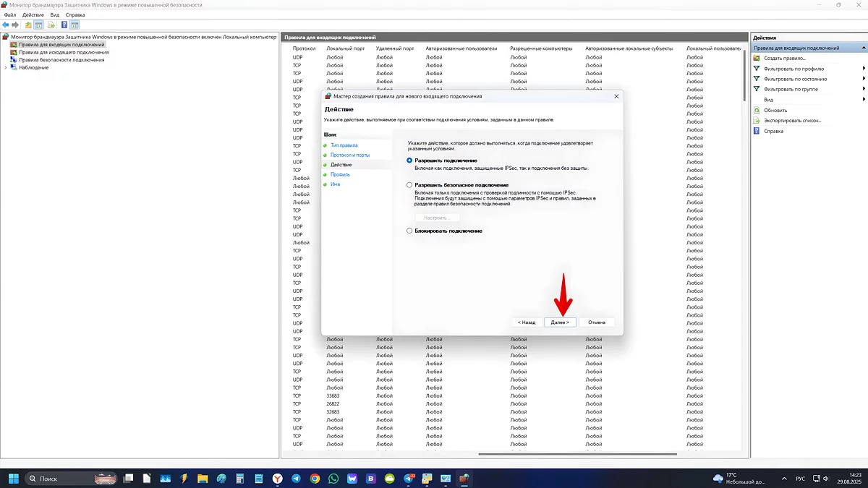Click the Up One Level folder icon
The image size is (868, 488).
(28, 25)
